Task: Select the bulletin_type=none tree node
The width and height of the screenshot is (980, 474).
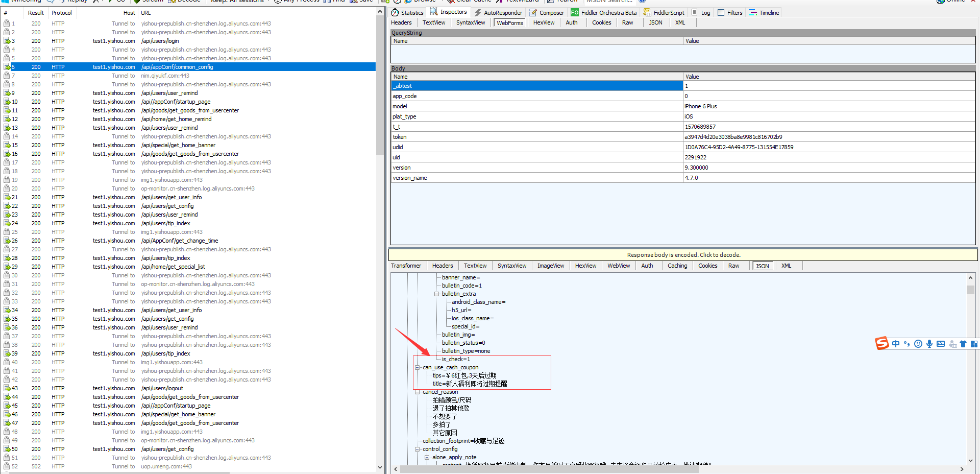Action: pyautogui.click(x=466, y=351)
